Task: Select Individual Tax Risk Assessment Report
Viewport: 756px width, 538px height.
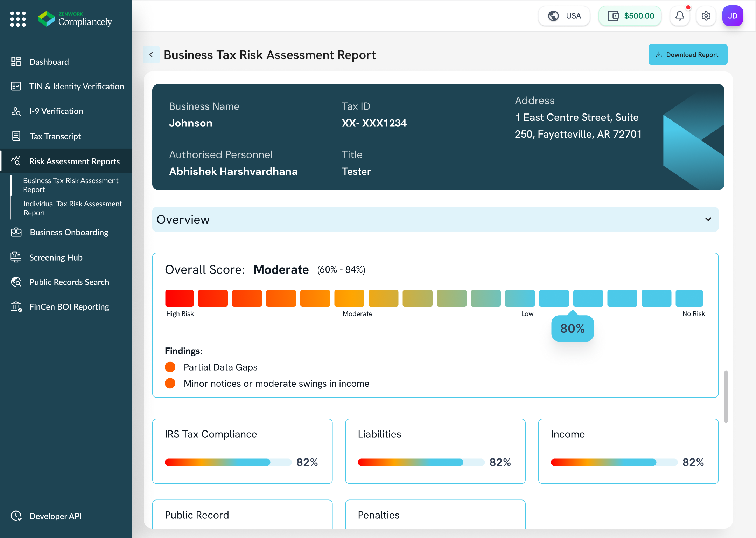Action: [x=72, y=208]
